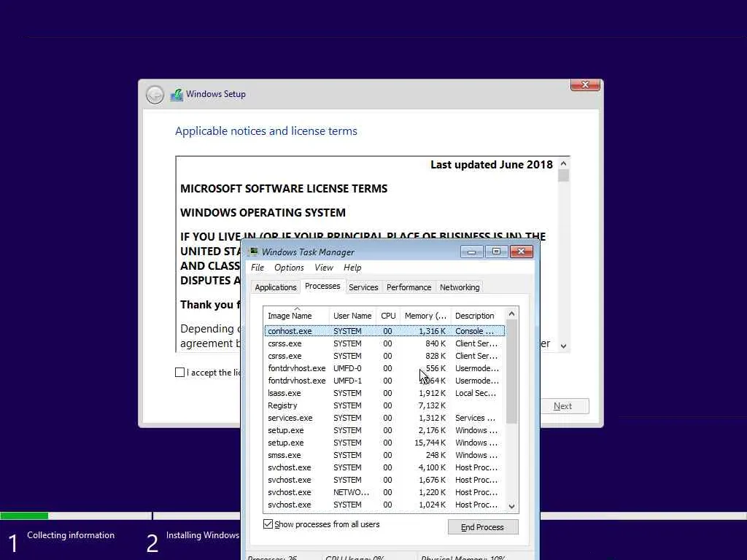Click process list scroll down arrow
Image resolution: width=747 pixels, height=560 pixels.
[x=511, y=506]
